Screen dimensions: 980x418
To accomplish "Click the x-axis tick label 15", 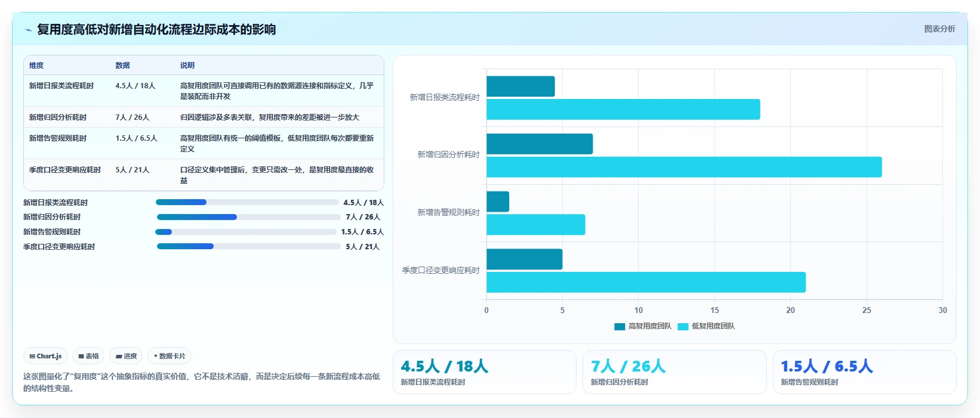I will click(714, 310).
